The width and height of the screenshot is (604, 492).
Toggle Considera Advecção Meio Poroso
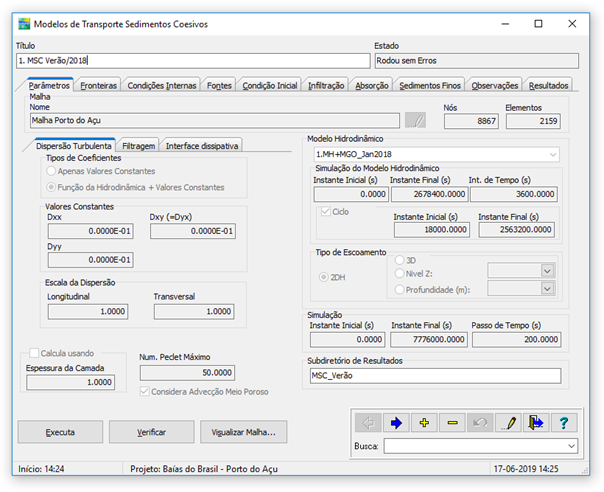click(x=145, y=391)
